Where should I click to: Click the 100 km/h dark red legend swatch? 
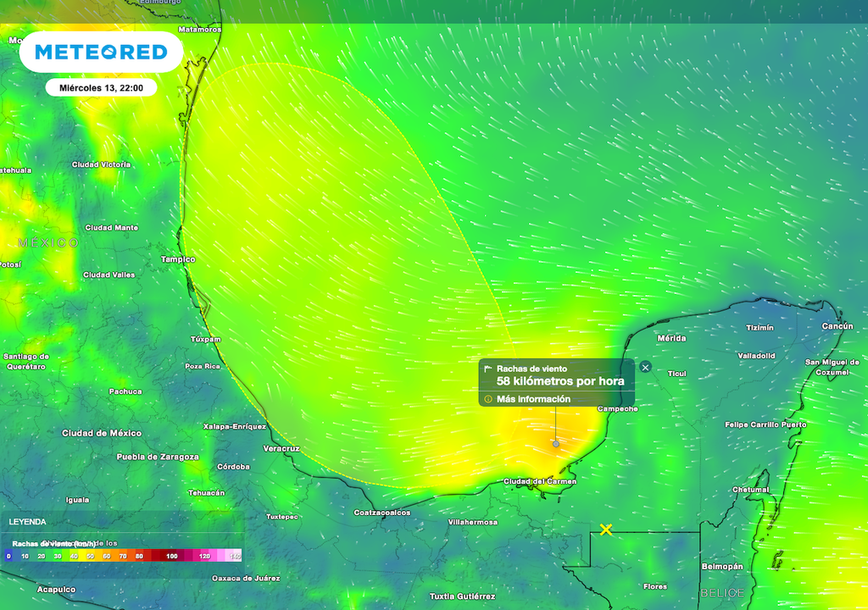[172, 556]
